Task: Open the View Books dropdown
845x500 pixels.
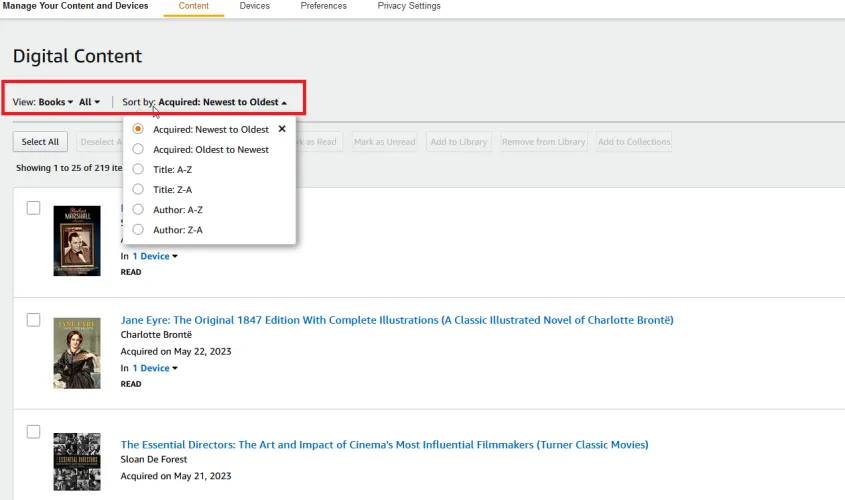Action: pyautogui.click(x=56, y=102)
